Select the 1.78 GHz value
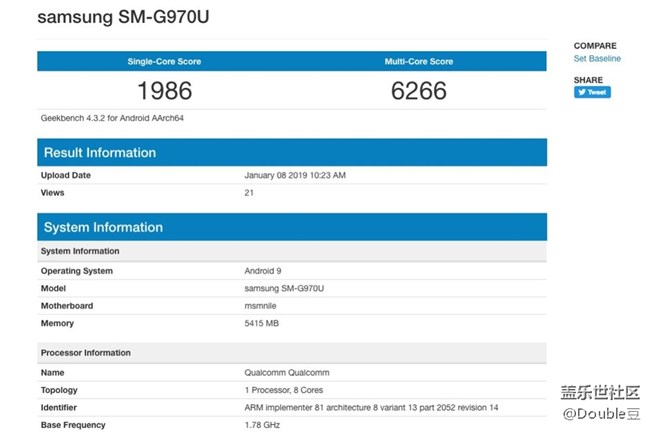The image size is (650, 434). click(x=262, y=425)
